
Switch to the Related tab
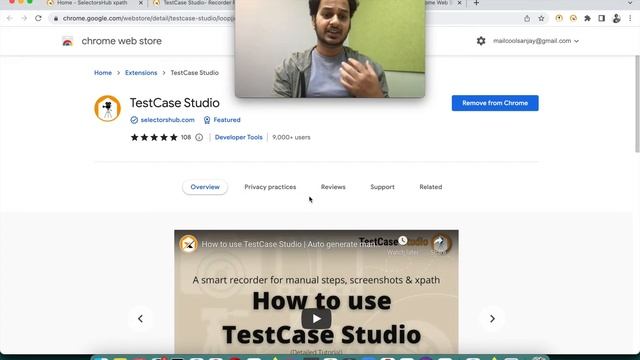pyautogui.click(x=431, y=187)
